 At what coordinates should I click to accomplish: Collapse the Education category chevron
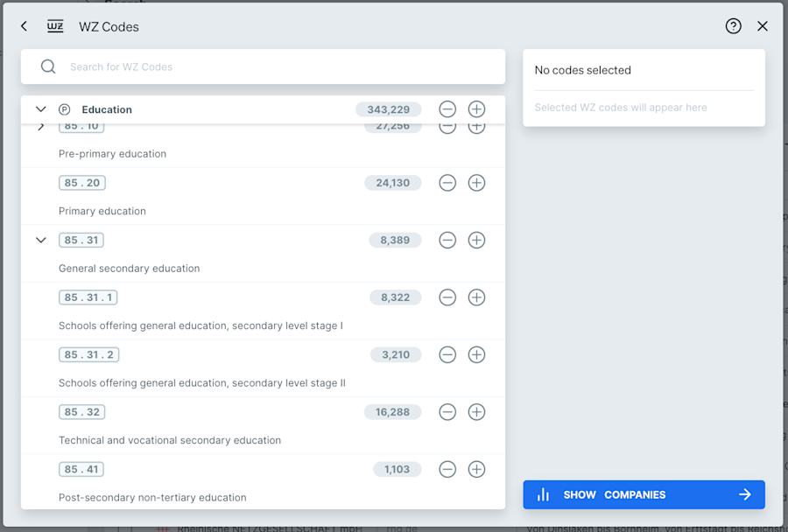pos(40,109)
